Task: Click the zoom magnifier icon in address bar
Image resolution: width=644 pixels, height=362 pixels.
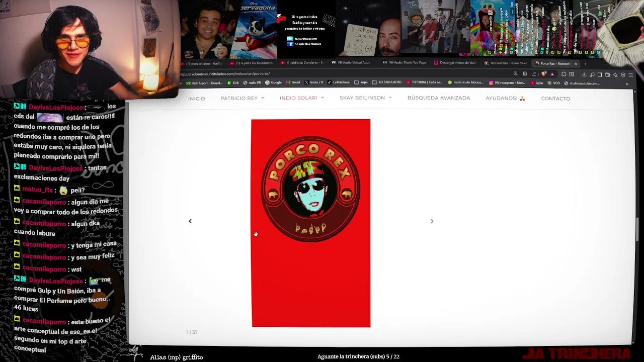Action: [516, 74]
